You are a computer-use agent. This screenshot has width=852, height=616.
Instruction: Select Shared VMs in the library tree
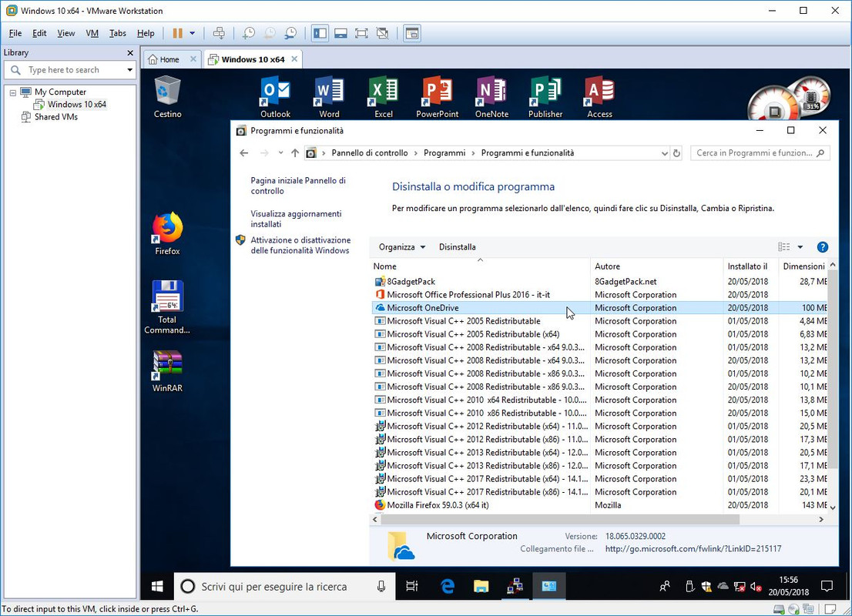tap(56, 117)
